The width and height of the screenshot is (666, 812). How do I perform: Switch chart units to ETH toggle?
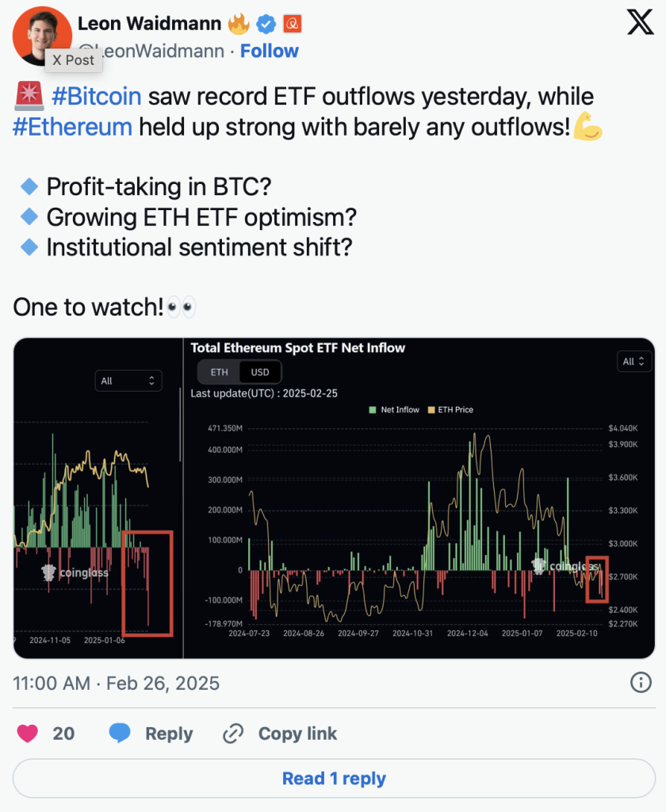[219, 372]
